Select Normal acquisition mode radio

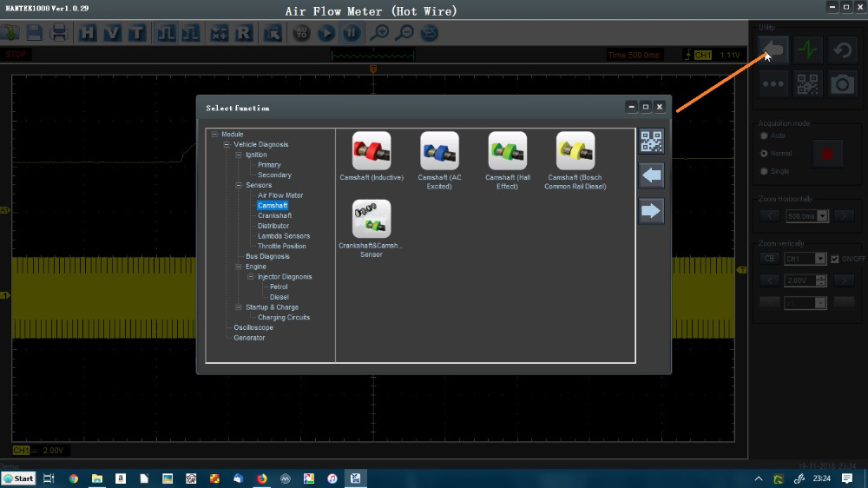764,154
